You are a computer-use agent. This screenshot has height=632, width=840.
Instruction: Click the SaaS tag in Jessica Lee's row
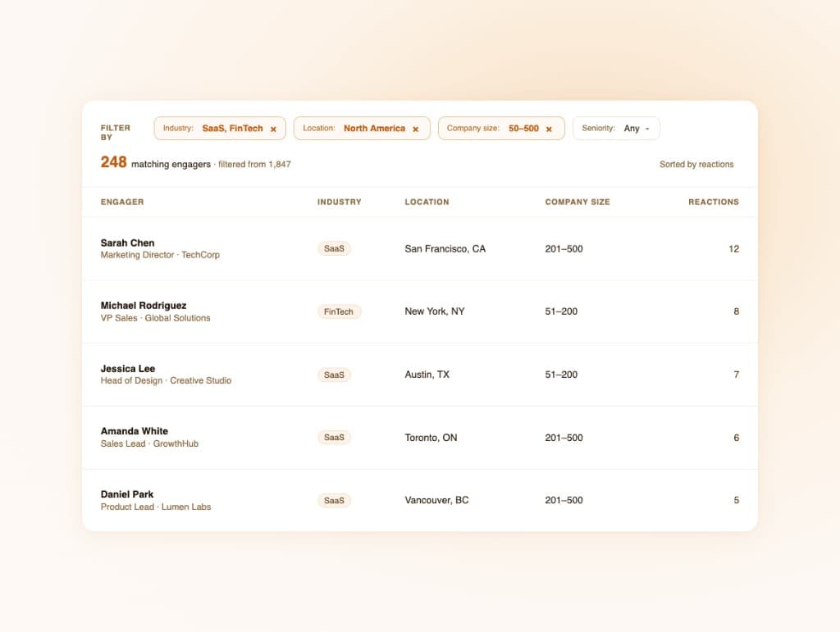click(334, 375)
